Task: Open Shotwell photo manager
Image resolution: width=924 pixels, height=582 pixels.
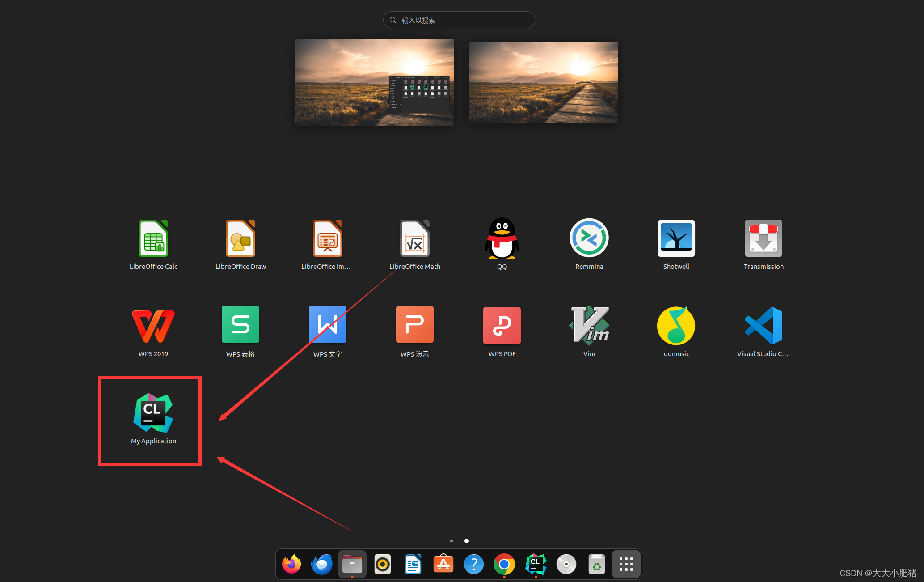Action: [x=676, y=245]
